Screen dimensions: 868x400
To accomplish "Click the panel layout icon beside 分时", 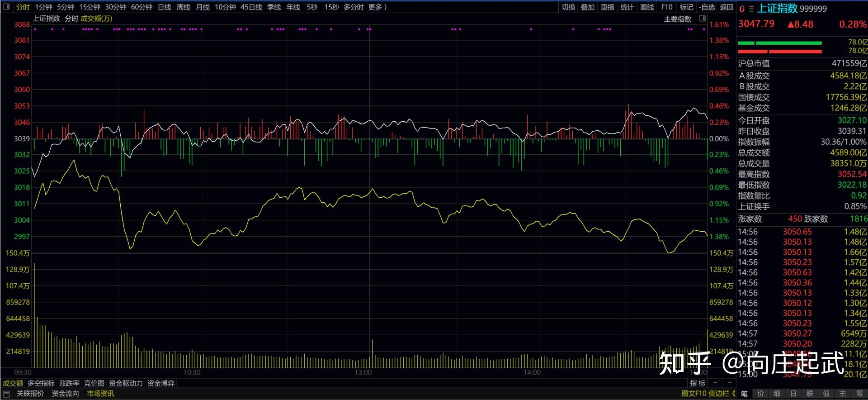I will coord(6,7).
